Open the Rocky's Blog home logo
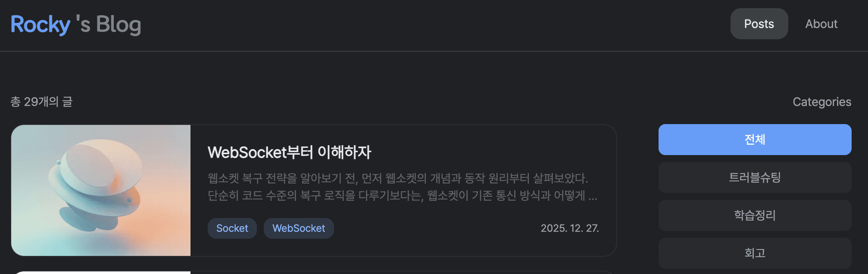868x274 pixels. pos(76,24)
